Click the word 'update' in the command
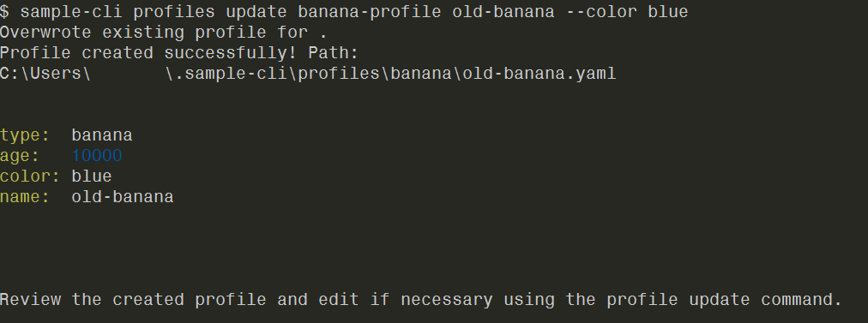This screenshot has height=323, width=868. point(256,12)
